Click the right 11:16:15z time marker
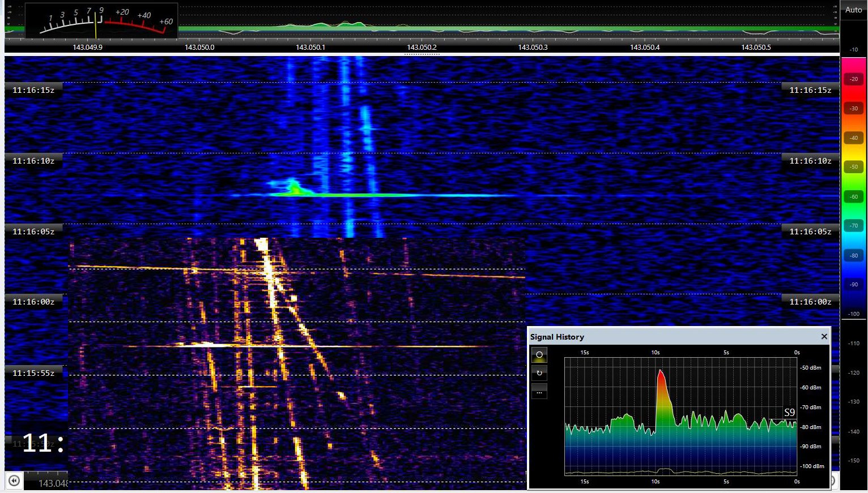Screen dimensions: 868x493 [810, 90]
